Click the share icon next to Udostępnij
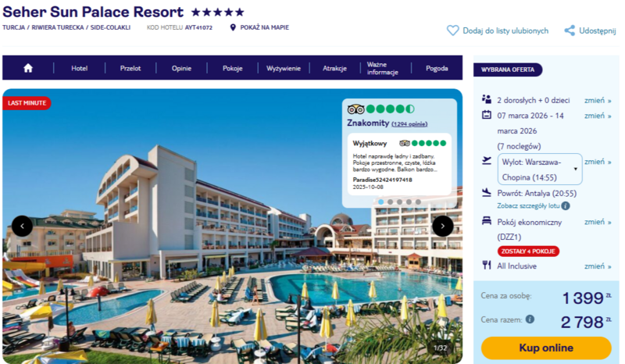This screenshot has height=364, width=625. (570, 30)
